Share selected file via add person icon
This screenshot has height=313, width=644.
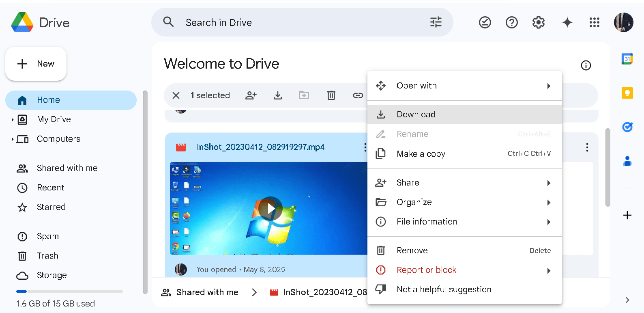click(251, 95)
